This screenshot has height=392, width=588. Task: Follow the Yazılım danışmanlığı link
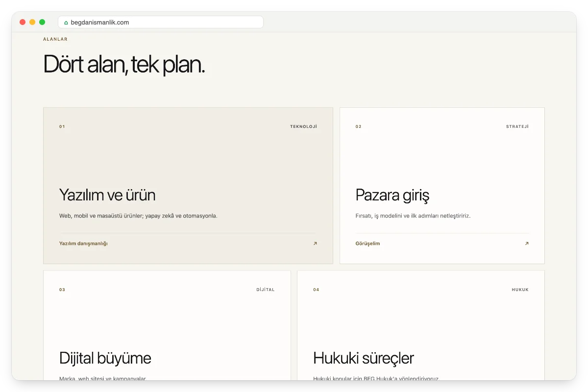click(x=83, y=244)
